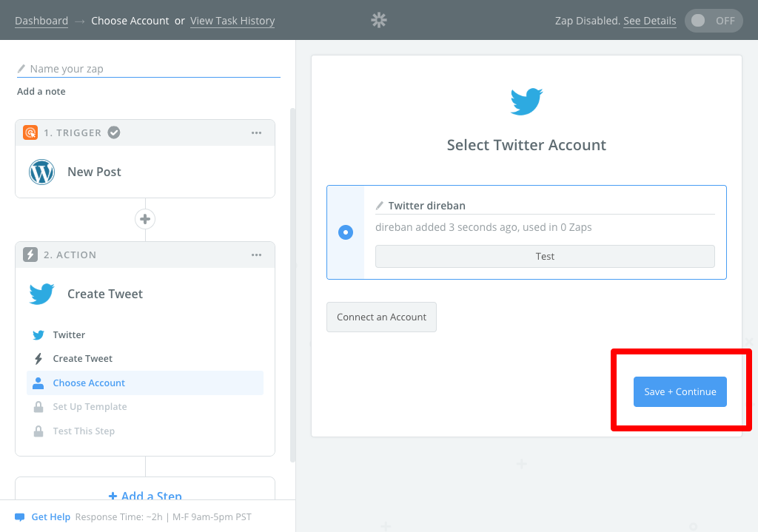Click the 1. TRIGGER header label
Image resolution: width=758 pixels, height=532 pixels.
point(73,133)
